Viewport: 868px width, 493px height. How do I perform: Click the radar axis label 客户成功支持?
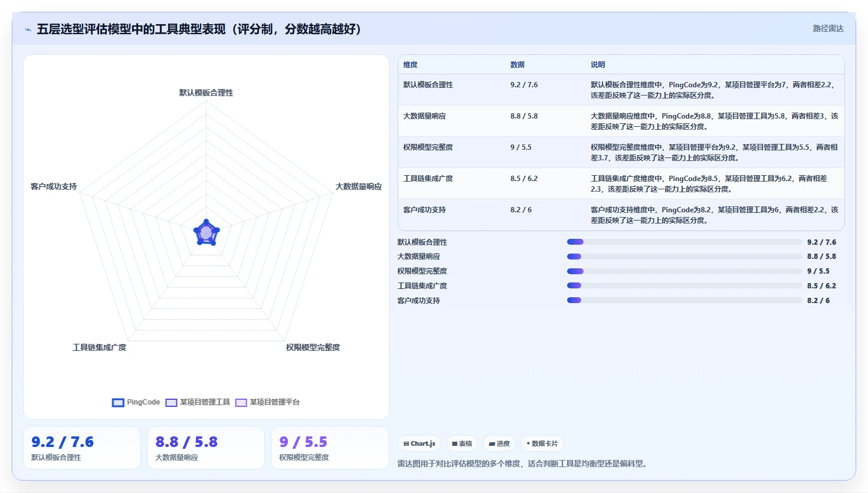pos(54,186)
